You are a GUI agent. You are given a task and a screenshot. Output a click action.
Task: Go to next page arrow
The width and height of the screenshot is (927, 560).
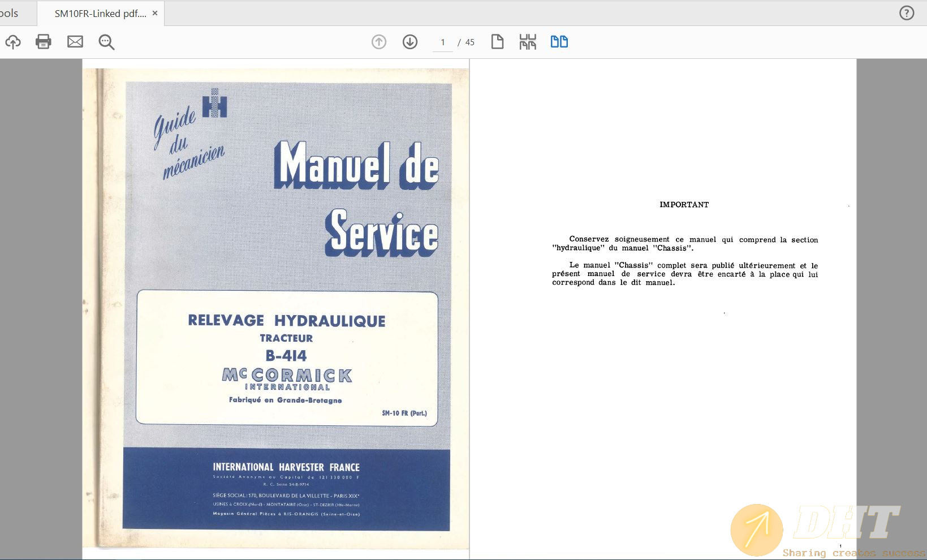(410, 42)
